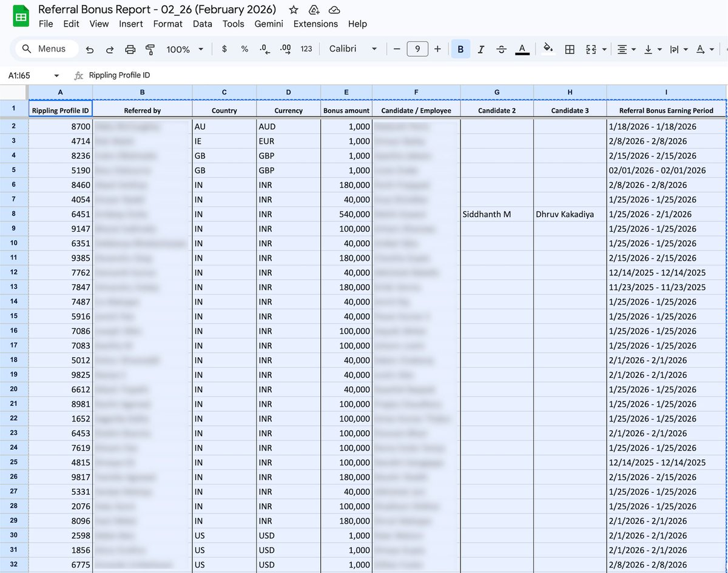Screen dimensions: 728x573
Task: Toggle bold formatting
Action: tap(460, 49)
